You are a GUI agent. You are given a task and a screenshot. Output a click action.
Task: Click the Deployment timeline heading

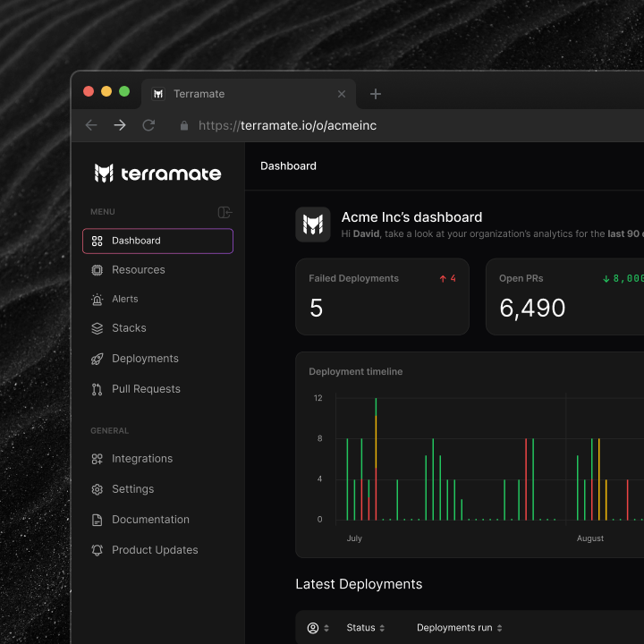pos(356,372)
